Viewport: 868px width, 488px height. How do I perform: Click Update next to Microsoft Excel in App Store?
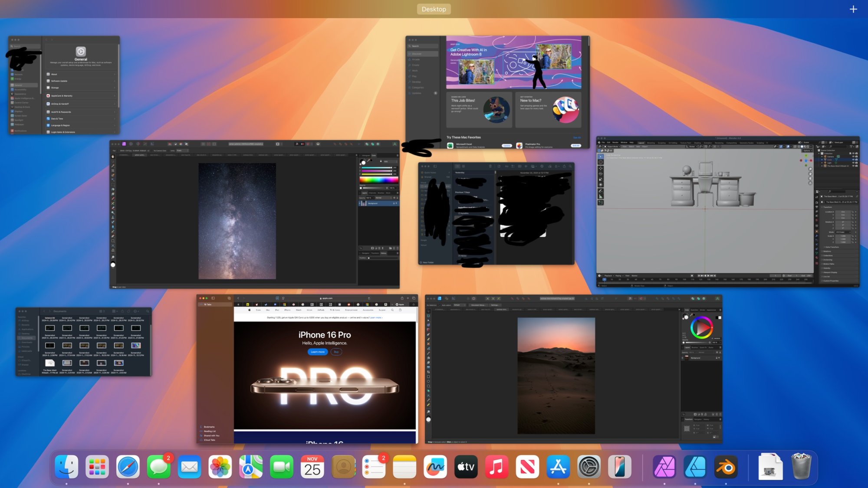pyautogui.click(x=507, y=146)
